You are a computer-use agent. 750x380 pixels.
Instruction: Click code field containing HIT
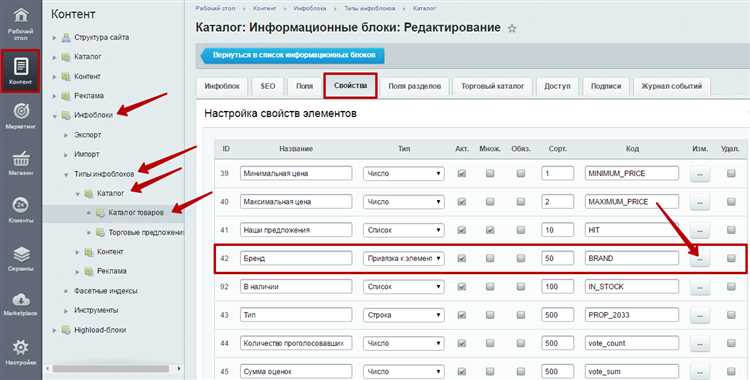pyautogui.click(x=632, y=230)
